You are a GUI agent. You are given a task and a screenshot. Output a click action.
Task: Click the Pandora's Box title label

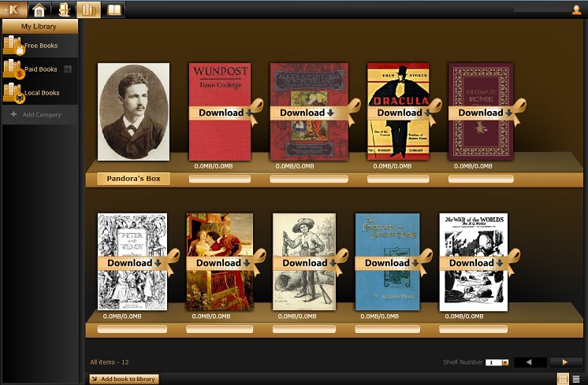click(x=133, y=179)
